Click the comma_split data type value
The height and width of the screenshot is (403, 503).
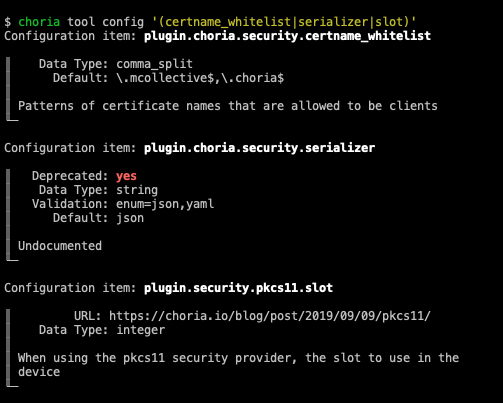coord(154,64)
